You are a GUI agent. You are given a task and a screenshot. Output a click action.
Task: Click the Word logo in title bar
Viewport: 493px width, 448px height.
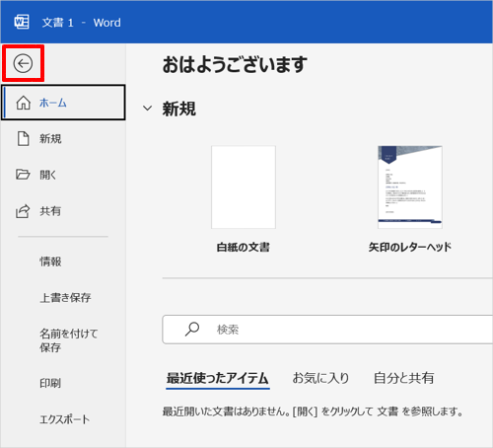[22, 22]
